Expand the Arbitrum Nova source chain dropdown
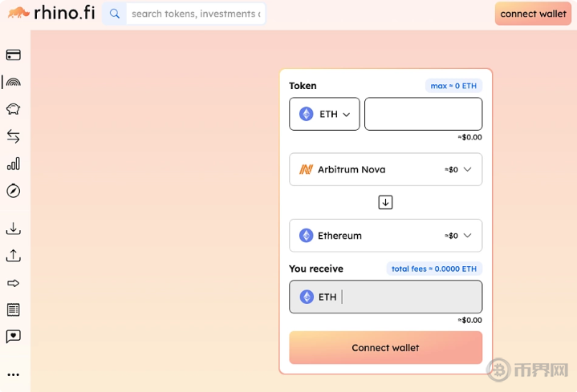This screenshot has height=392, width=577. 385,169
